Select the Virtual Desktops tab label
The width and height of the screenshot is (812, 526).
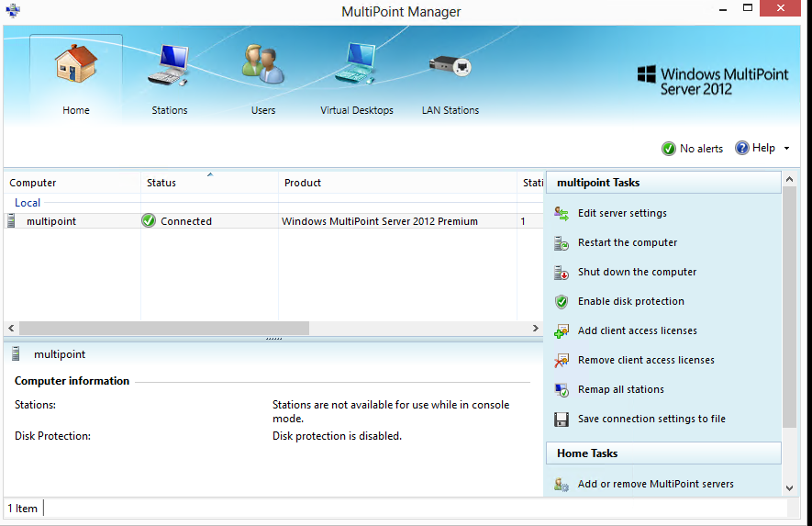(x=356, y=110)
